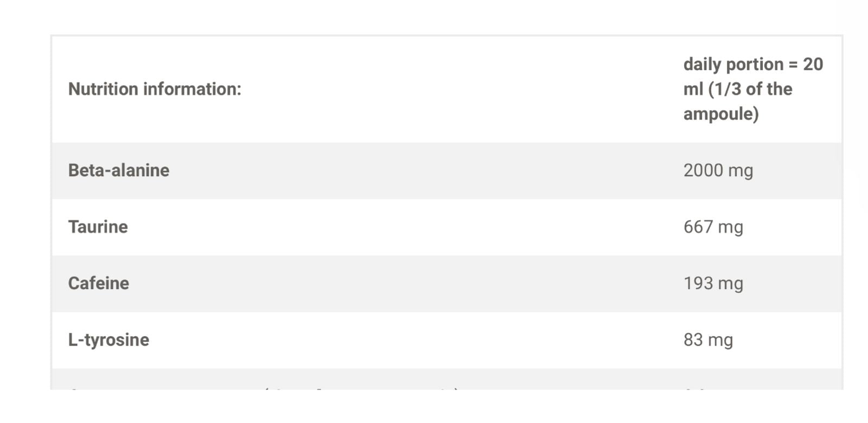Click the daily portion header cell
The width and height of the screenshot is (868, 423).
click(x=753, y=89)
